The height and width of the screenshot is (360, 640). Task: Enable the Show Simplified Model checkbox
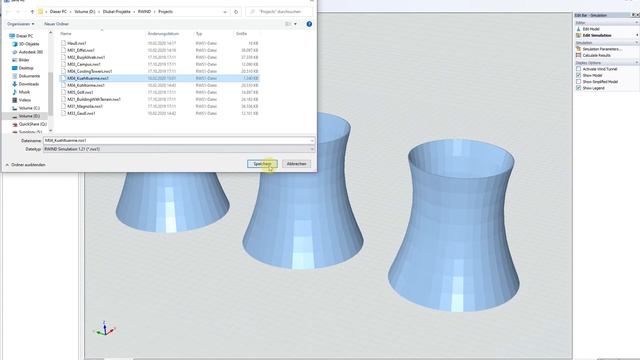578,82
